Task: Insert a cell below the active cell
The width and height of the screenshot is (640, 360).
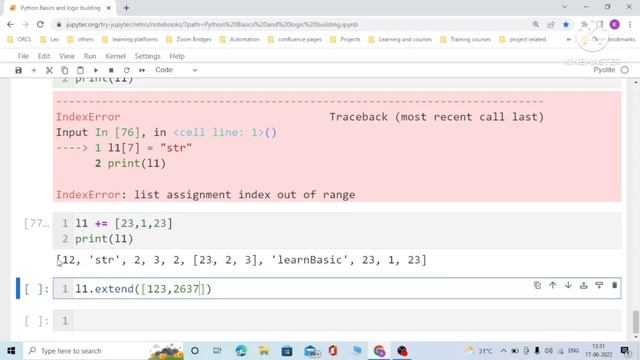Action: pos(599,285)
